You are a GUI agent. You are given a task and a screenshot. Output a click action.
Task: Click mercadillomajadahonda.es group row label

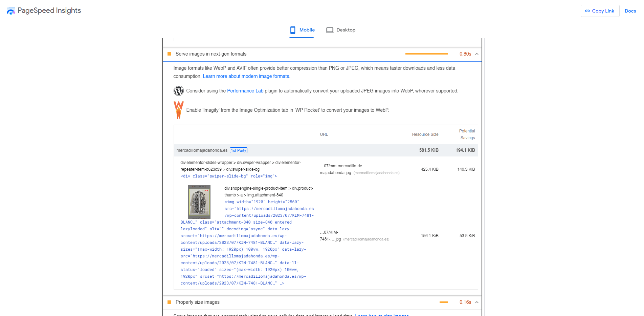pyautogui.click(x=202, y=150)
